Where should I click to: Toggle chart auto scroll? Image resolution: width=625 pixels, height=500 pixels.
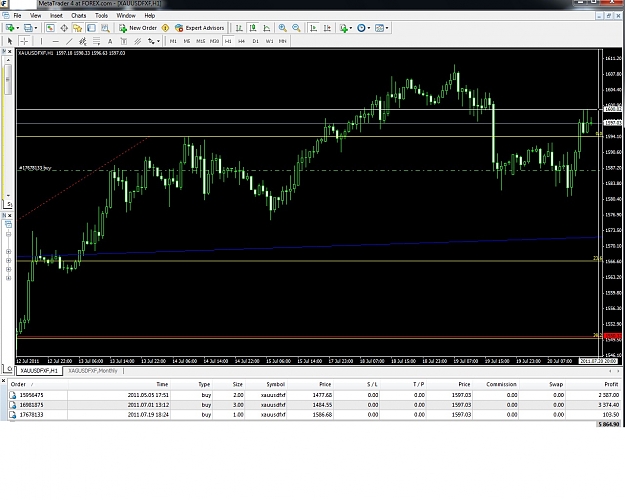point(314,28)
